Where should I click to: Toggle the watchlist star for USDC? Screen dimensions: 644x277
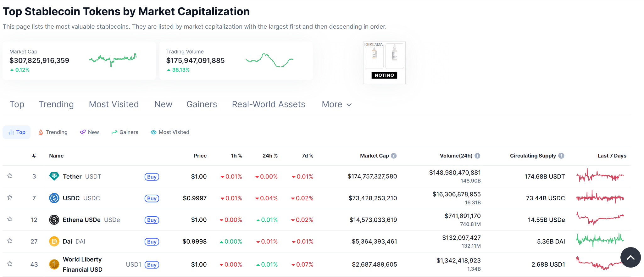tap(10, 197)
